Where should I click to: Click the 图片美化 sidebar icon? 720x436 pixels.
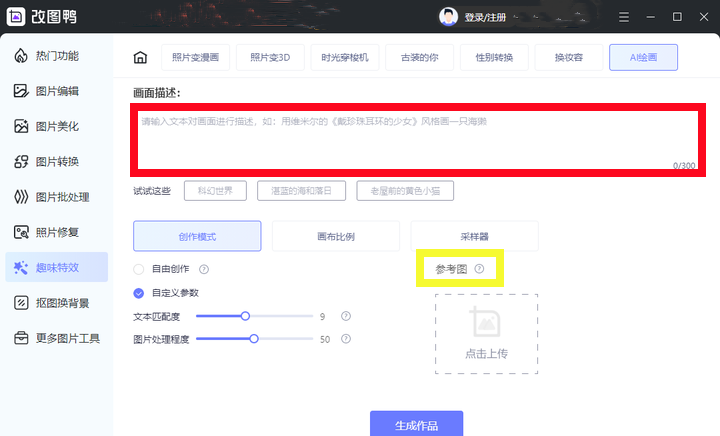point(21,126)
